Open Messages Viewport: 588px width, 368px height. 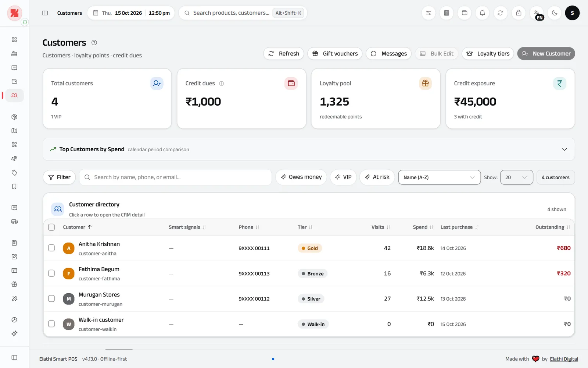click(388, 54)
